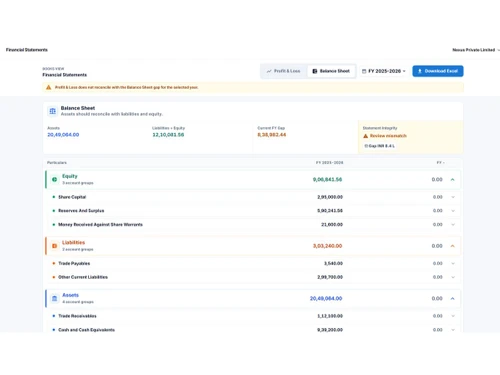
Task: Click the sheet icon in Balance Sheet tab
Action: click(x=315, y=71)
